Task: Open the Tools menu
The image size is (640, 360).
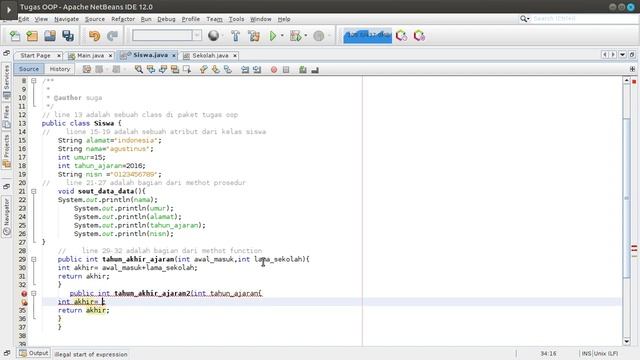Action: pos(236,19)
